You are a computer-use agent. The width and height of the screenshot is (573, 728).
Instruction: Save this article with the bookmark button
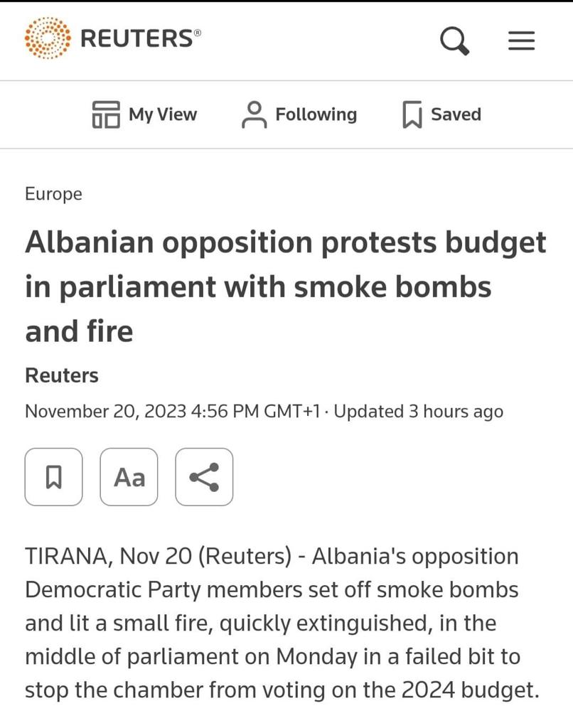click(53, 477)
